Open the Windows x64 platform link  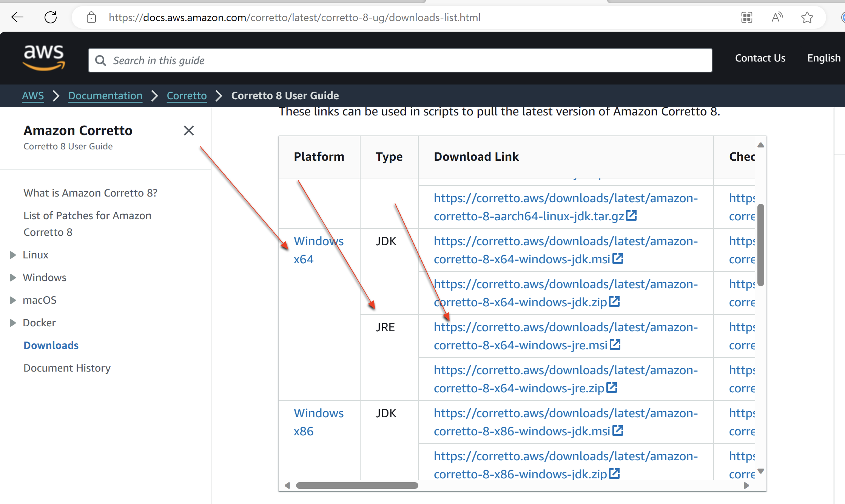(319, 250)
